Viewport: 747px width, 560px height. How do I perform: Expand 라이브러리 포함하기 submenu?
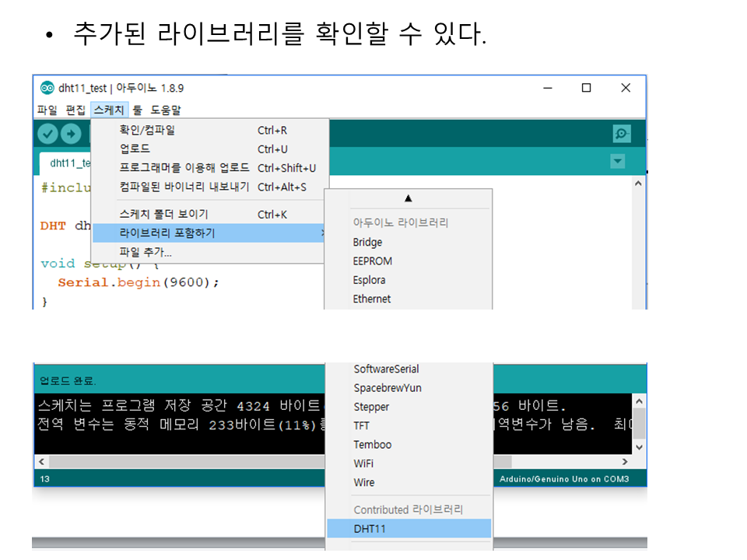click(209, 233)
